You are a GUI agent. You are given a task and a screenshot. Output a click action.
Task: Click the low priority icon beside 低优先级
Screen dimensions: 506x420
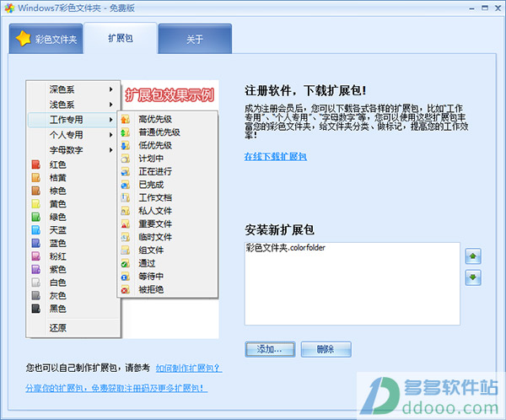click(x=125, y=145)
